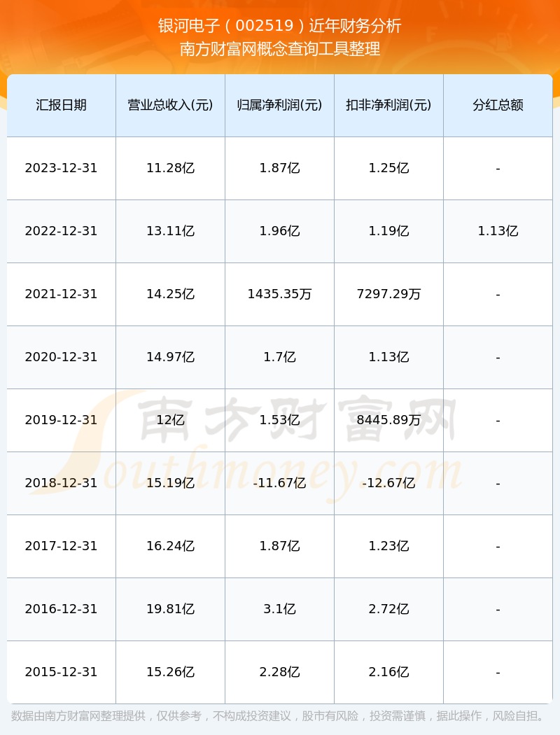The height and width of the screenshot is (735, 560).
Task: Select the 归属净利润(元) column header
Action: point(280,105)
